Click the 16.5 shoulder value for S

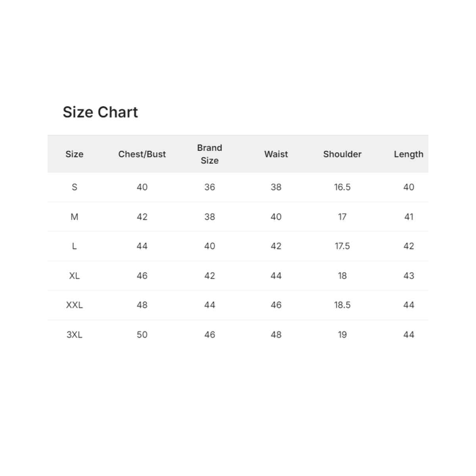pos(342,187)
